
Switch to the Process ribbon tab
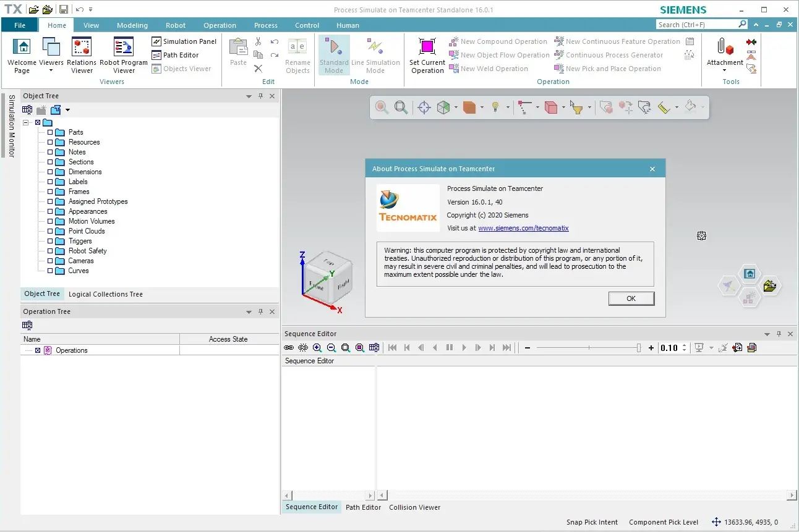click(x=266, y=25)
